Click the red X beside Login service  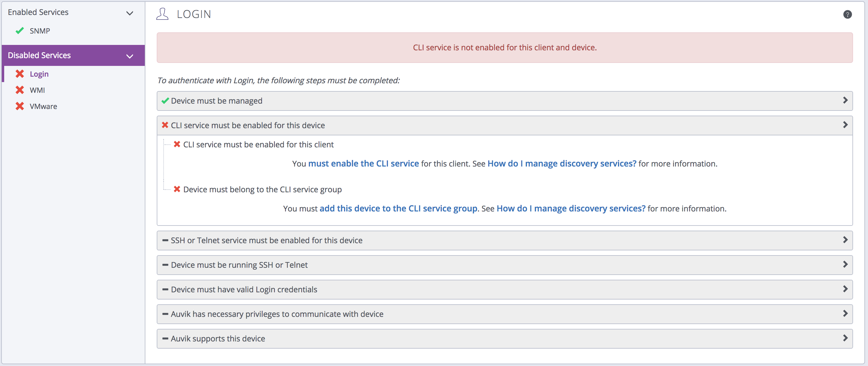(x=19, y=74)
